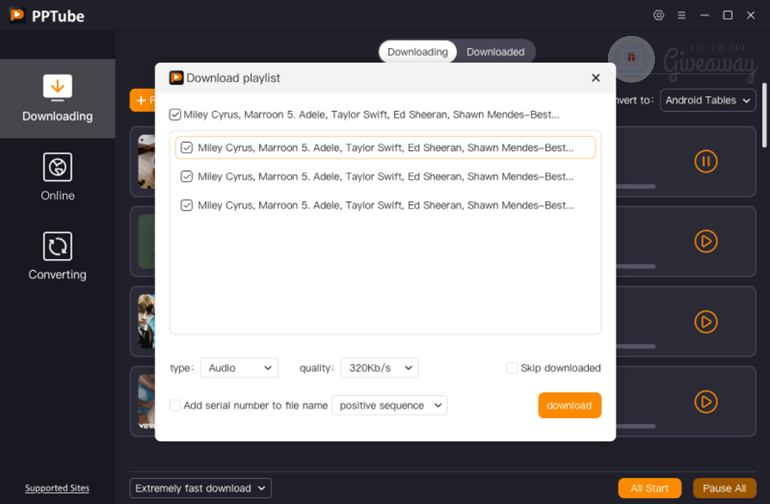The image size is (770, 504).
Task: Switch to the Downloaded tab
Action: [495, 51]
